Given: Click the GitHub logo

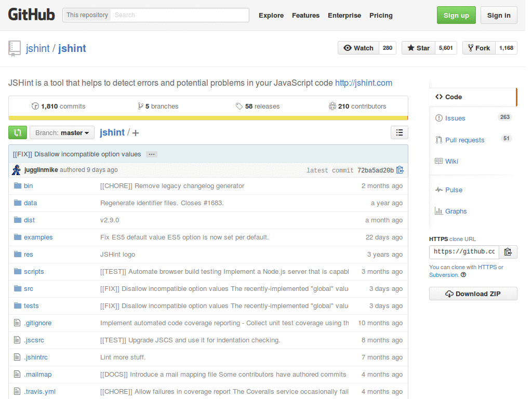Looking at the screenshot, I should click(x=31, y=15).
